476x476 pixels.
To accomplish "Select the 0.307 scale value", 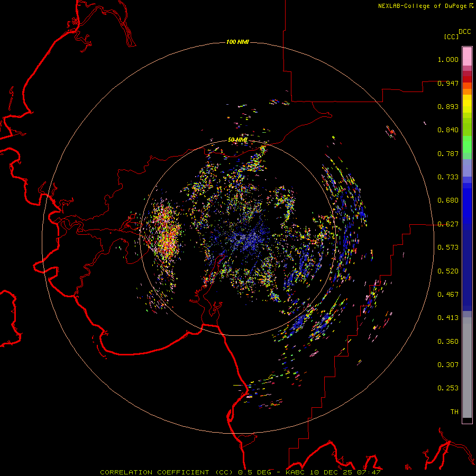I will 448,365.
